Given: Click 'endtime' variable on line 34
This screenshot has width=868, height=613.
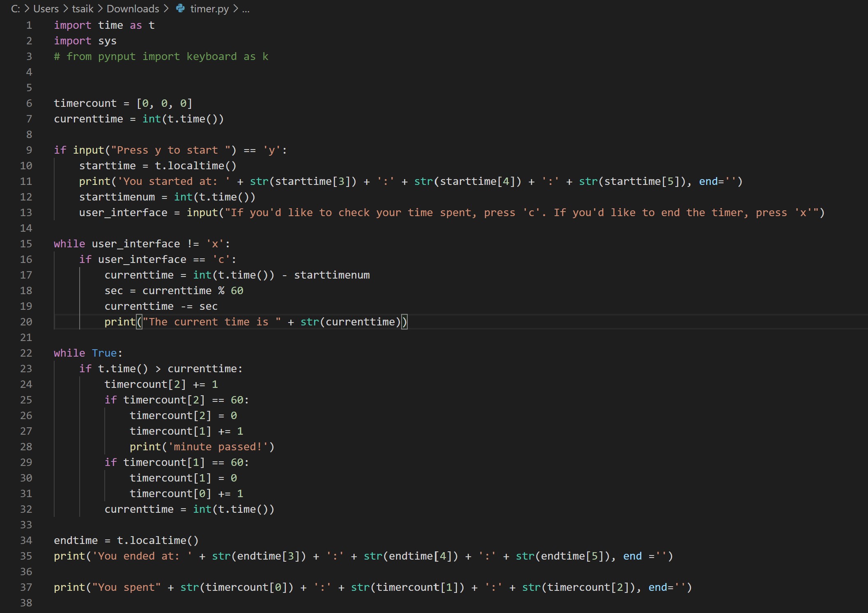Looking at the screenshot, I should tap(76, 540).
